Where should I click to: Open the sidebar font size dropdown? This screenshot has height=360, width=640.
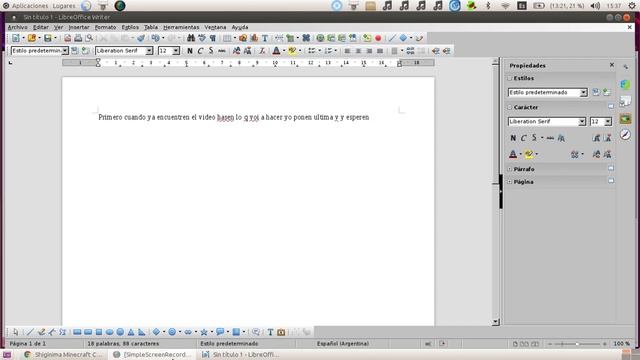[x=608, y=122]
